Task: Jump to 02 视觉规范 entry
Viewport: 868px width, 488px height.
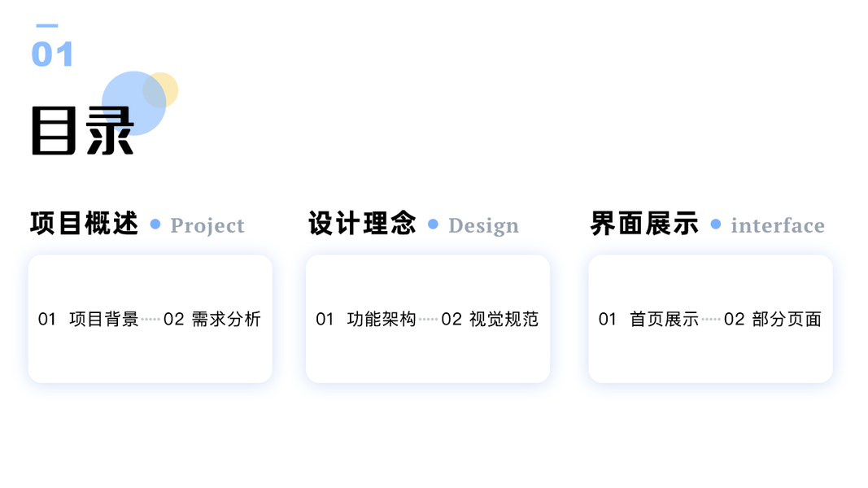Action: (490, 320)
